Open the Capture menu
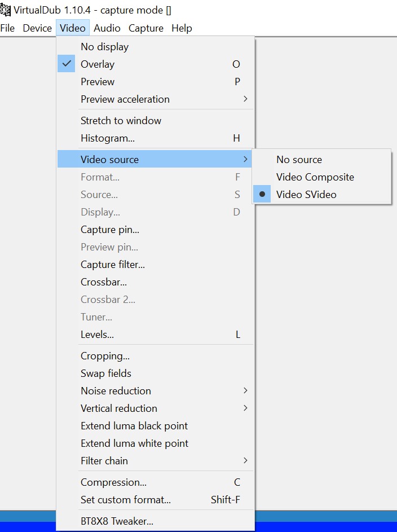Screen dimensions: 397x532 [146, 28]
